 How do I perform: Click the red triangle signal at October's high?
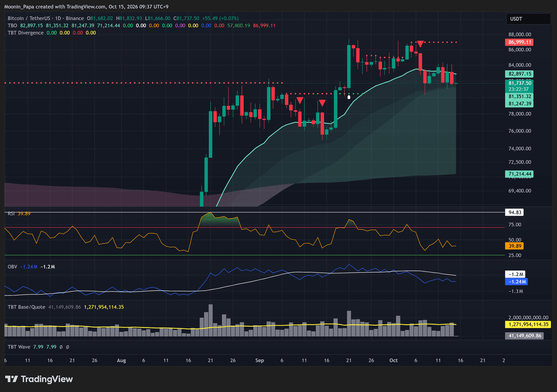[420, 44]
